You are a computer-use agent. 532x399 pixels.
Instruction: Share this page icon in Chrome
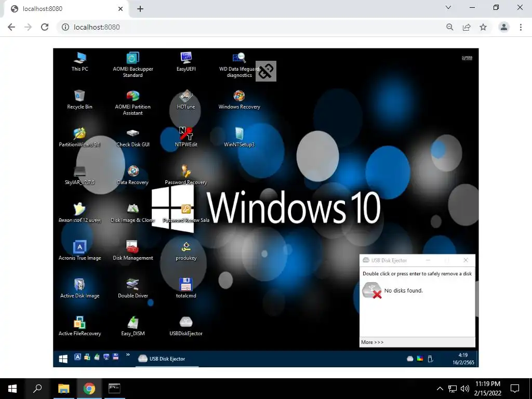(467, 27)
